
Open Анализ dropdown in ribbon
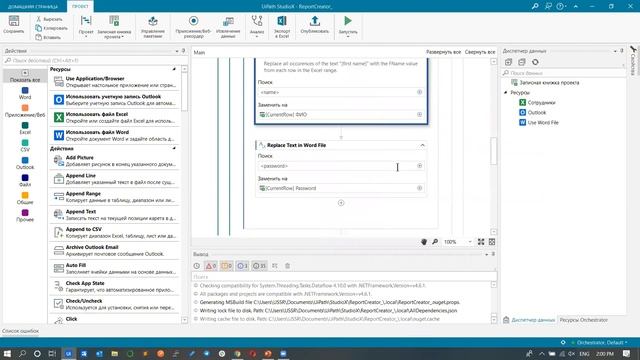257,27
